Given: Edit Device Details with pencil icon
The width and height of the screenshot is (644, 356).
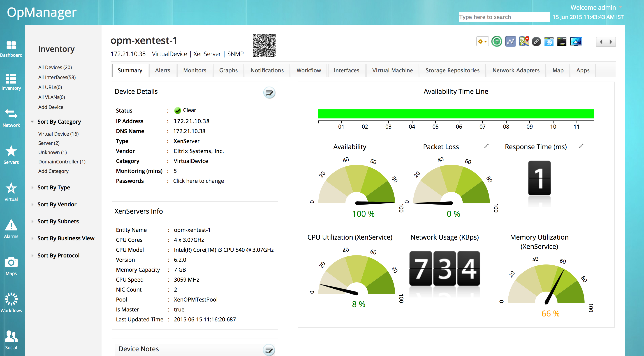Looking at the screenshot, I should point(269,93).
